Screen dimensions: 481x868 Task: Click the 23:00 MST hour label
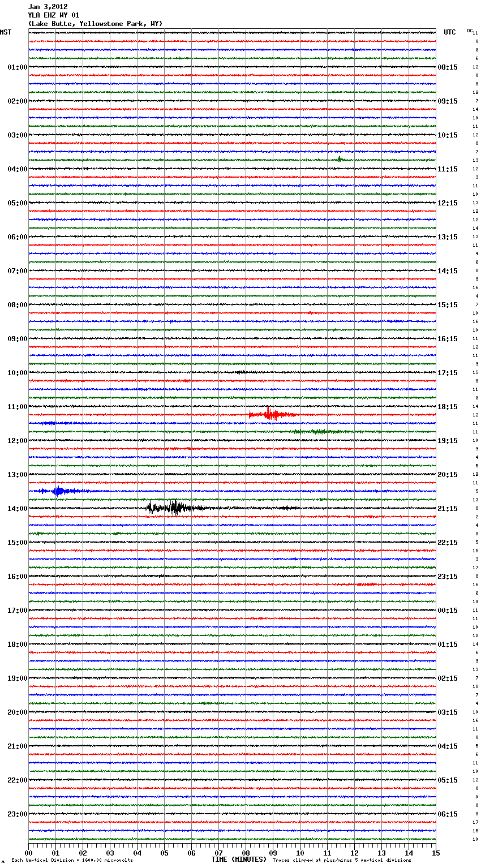tap(17, 814)
